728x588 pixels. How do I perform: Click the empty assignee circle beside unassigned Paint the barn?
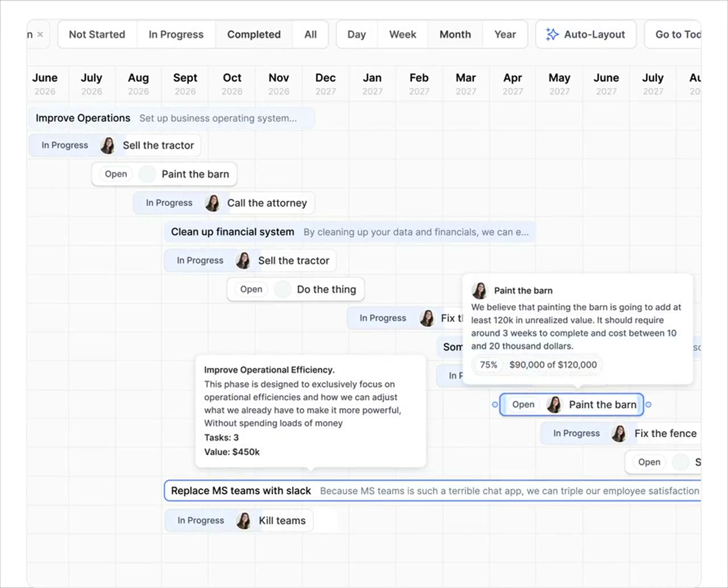(147, 174)
